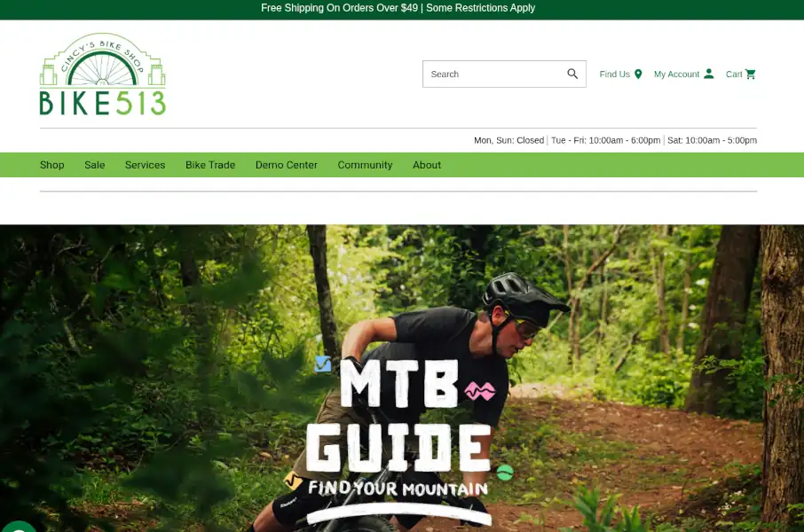Open the Sale menu item
The image size is (804, 532).
coord(94,165)
